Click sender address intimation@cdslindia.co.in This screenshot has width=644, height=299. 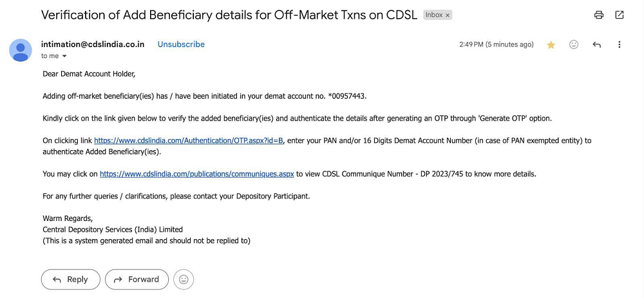point(92,44)
